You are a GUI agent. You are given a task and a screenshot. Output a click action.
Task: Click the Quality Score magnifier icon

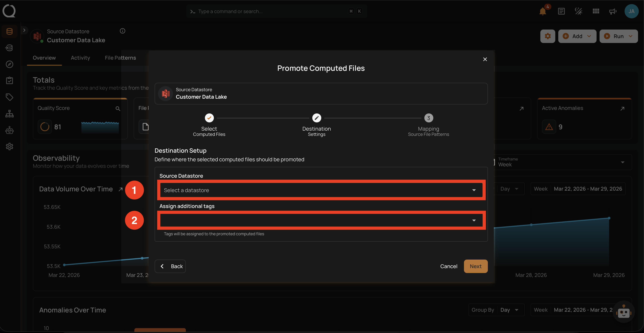coord(118,109)
